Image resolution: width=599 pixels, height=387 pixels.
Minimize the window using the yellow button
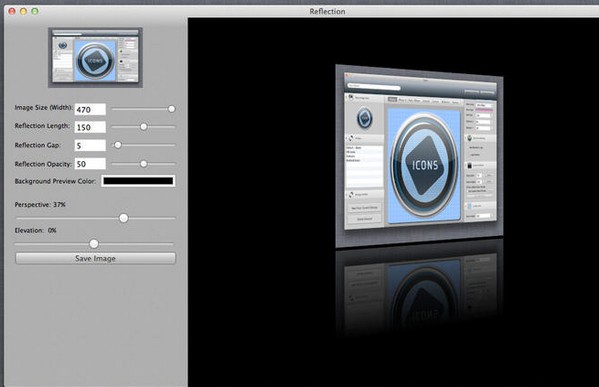(23, 11)
